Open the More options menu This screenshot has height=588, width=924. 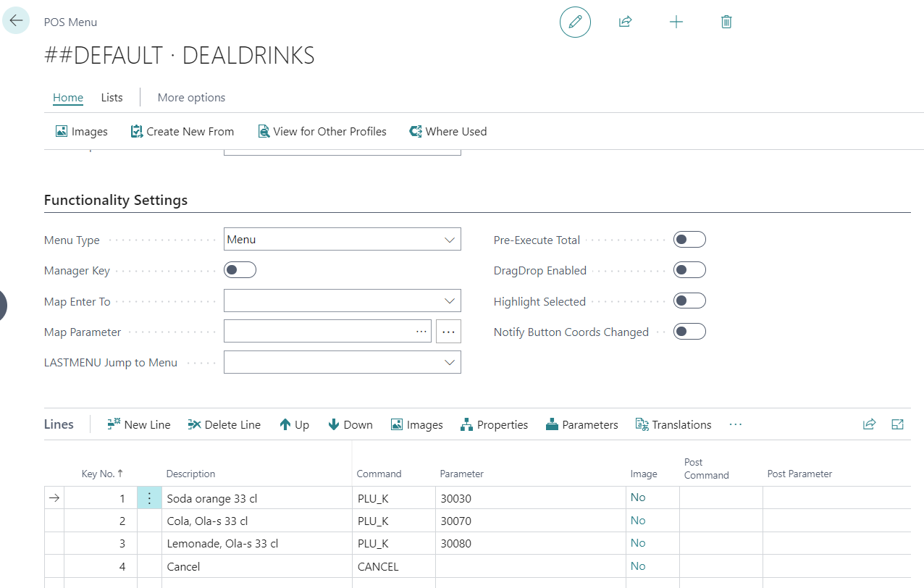(191, 97)
